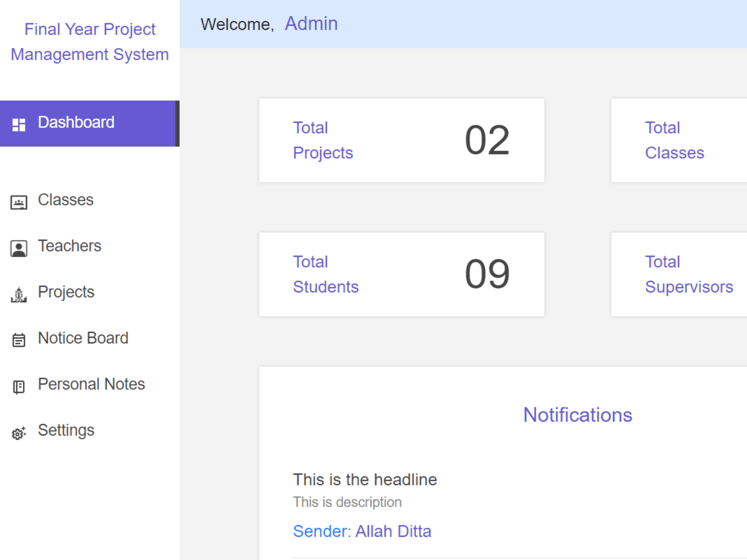The width and height of the screenshot is (747, 560).
Task: Go to the Teachers page
Action: 90,246
